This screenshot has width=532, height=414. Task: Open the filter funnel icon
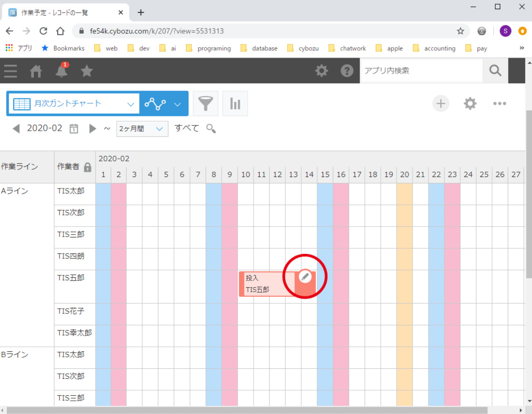(206, 103)
